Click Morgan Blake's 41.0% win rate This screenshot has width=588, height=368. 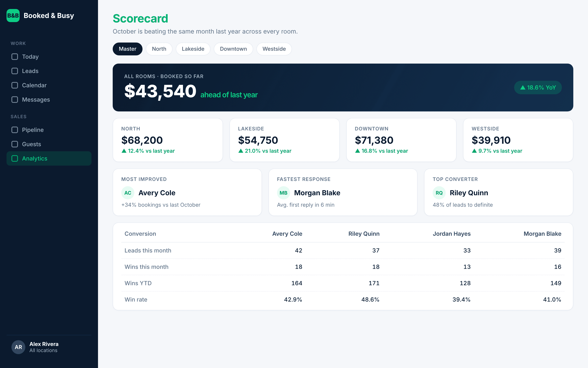[552, 299]
